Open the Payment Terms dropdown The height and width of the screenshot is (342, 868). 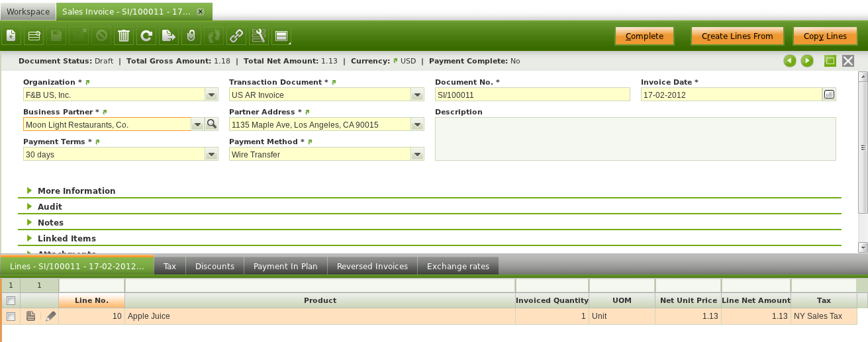point(211,154)
